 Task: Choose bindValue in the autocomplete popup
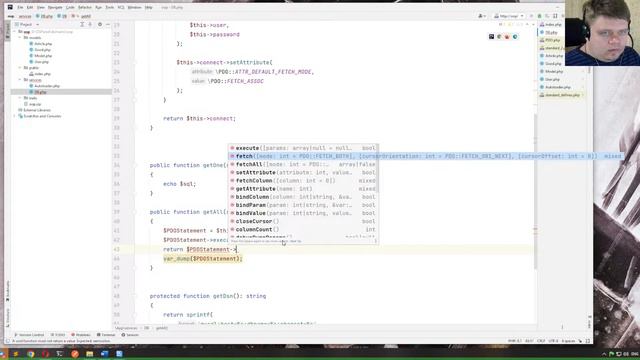tap(303, 213)
